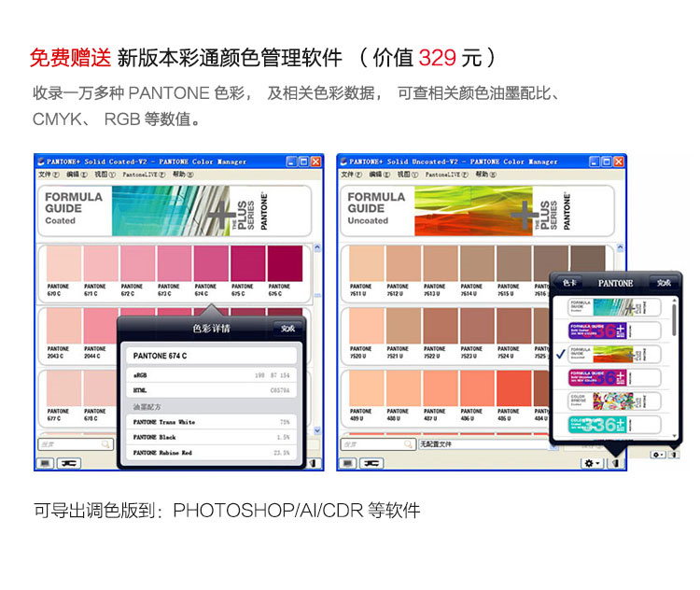Open 文件 menu in Coated window
Screen dimensions: 700x590
click(49, 175)
